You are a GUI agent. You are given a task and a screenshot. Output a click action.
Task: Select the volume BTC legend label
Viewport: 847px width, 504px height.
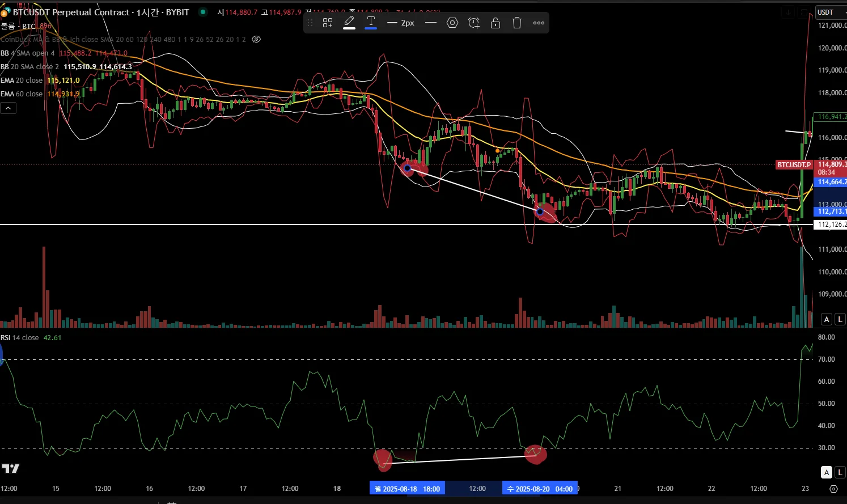tap(18, 26)
